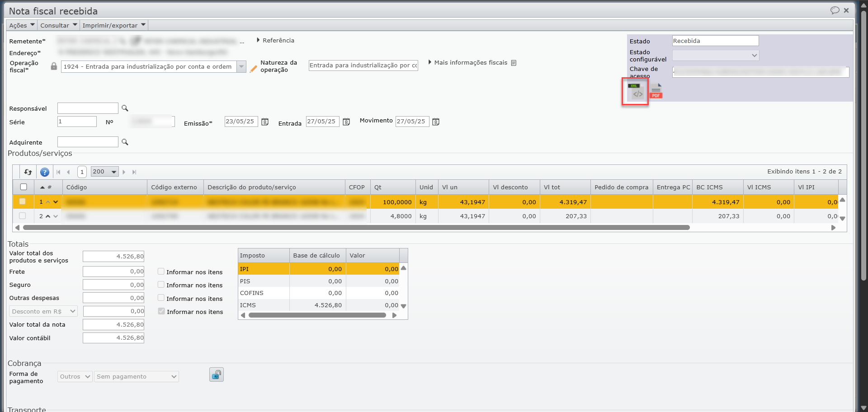Select the COFINS row in tax table
The width and height of the screenshot is (868, 412).
pyautogui.click(x=319, y=293)
